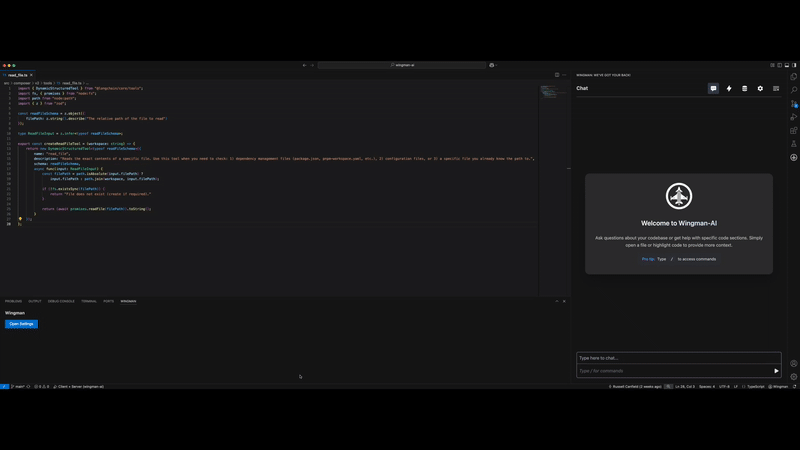Screen dimensions: 800x450
Task: Open Explorer in the activity bar
Action: point(793,77)
